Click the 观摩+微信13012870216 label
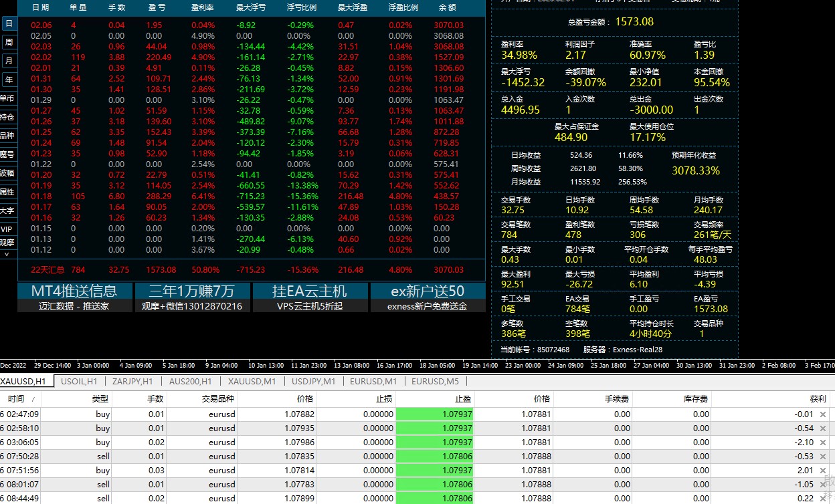The width and height of the screenshot is (835, 504). click(192, 306)
